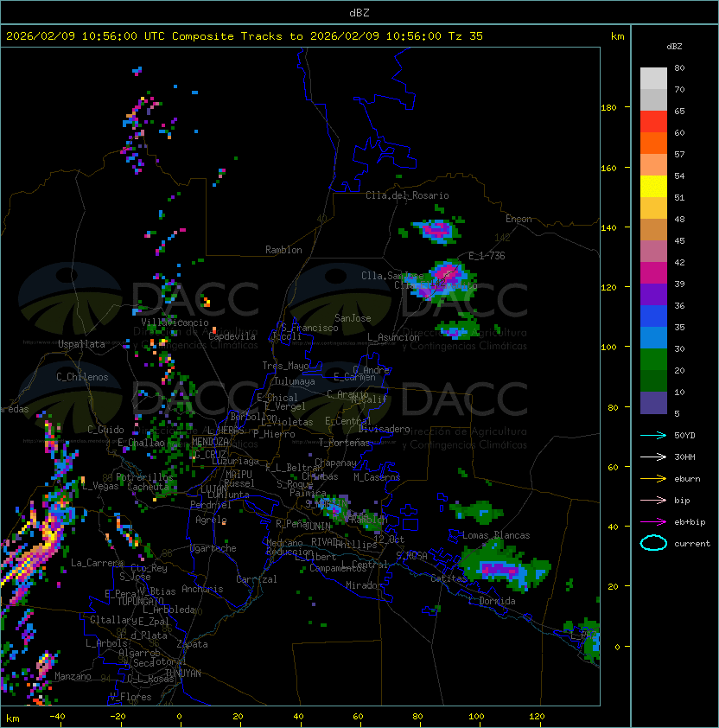Click the V_Flores map label

pos(130,698)
